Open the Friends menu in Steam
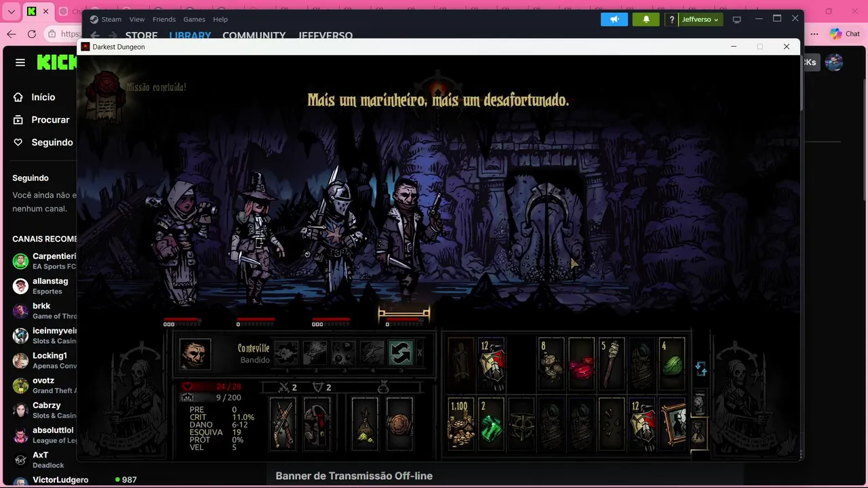 (163, 19)
